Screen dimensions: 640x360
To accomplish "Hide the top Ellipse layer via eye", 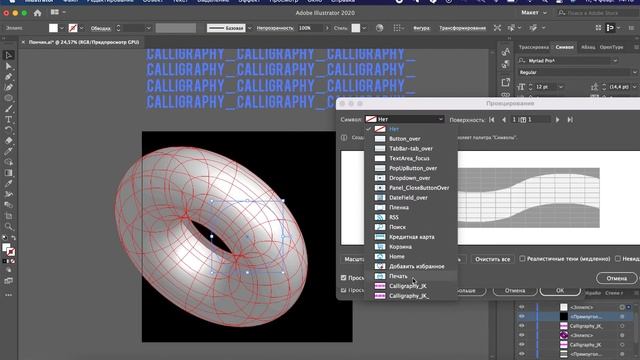I will (522, 307).
